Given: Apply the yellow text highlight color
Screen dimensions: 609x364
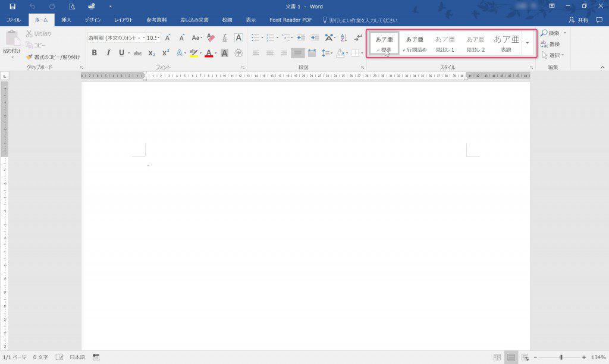Looking at the screenshot, I should pyautogui.click(x=194, y=53).
